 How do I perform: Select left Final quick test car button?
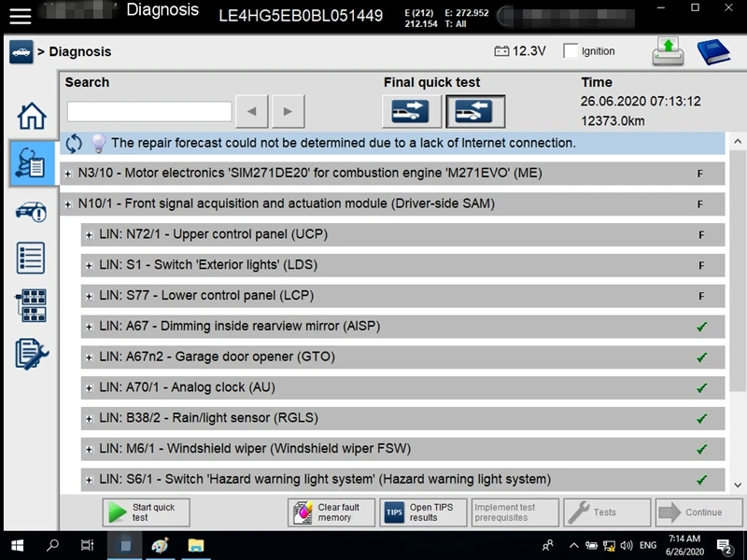click(x=411, y=111)
